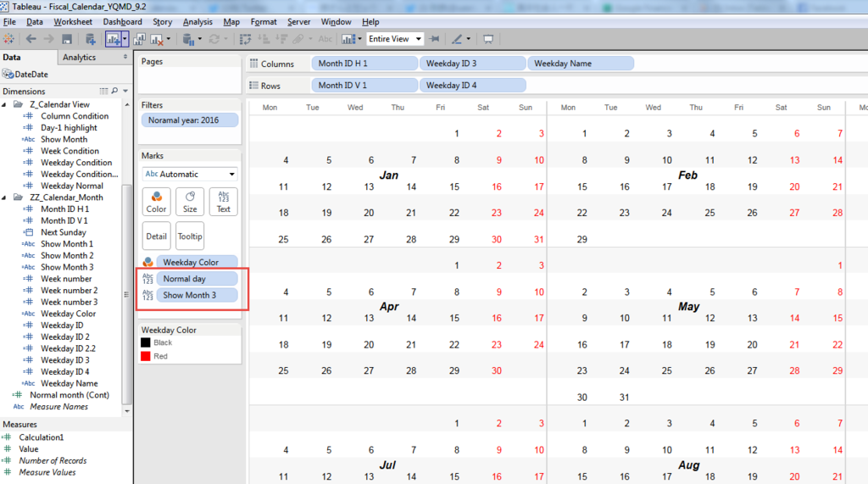Select the Weekday Name dimension field
Screen dimensions: 868x484
(x=70, y=383)
